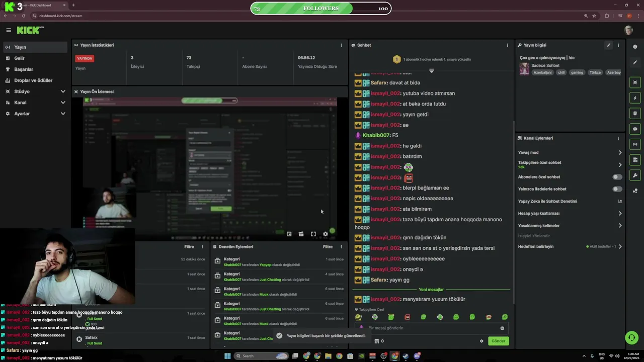The image size is (644, 362).
Task: Open Discord from the taskbar
Action: [417, 356]
